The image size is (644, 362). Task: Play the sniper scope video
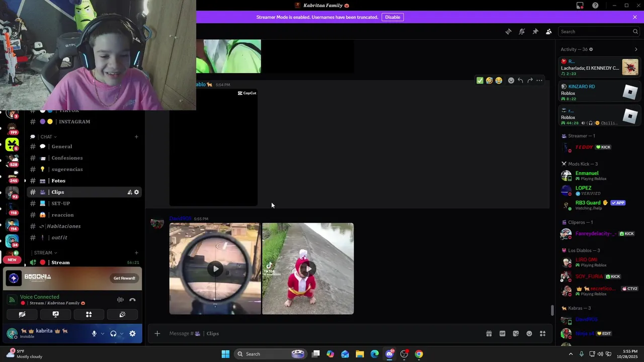[x=215, y=268]
